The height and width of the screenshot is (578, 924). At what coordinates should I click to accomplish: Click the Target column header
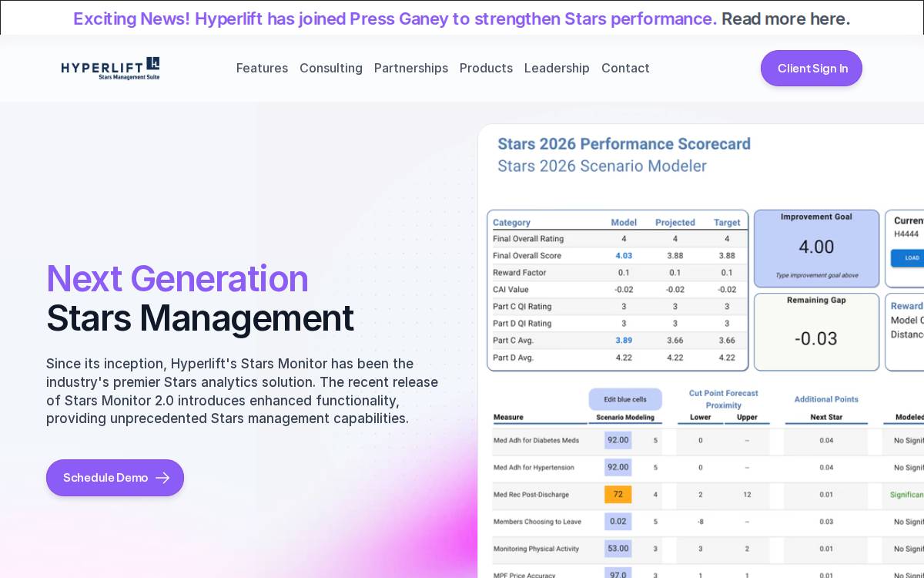(727, 222)
